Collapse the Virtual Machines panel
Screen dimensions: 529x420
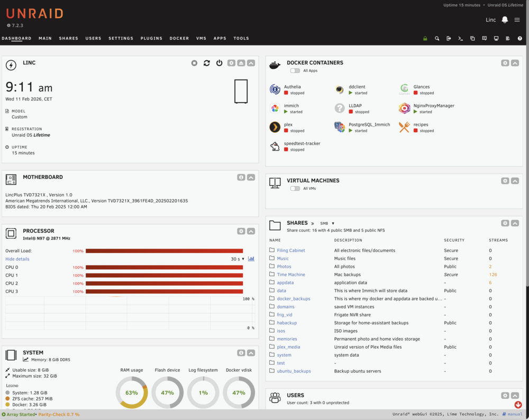(x=515, y=181)
